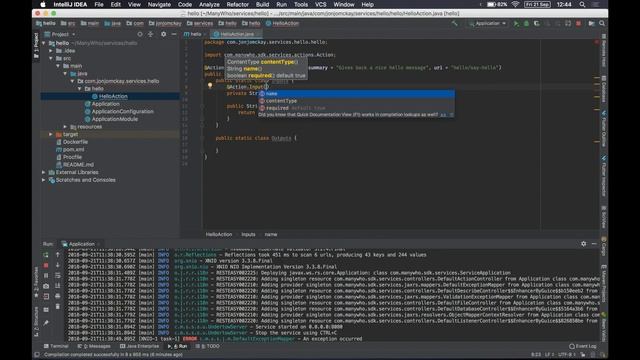
Task: Click the Dump Threads camera icon
Action: point(46,286)
